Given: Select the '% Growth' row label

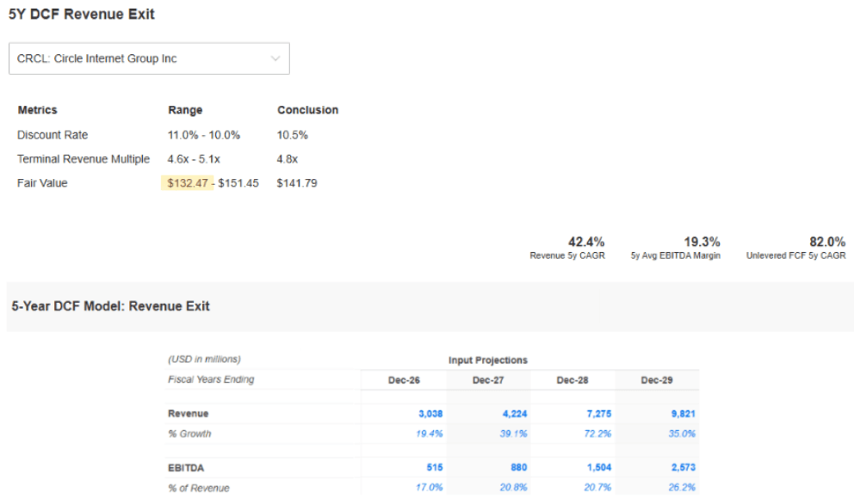Looking at the screenshot, I should coord(189,433).
